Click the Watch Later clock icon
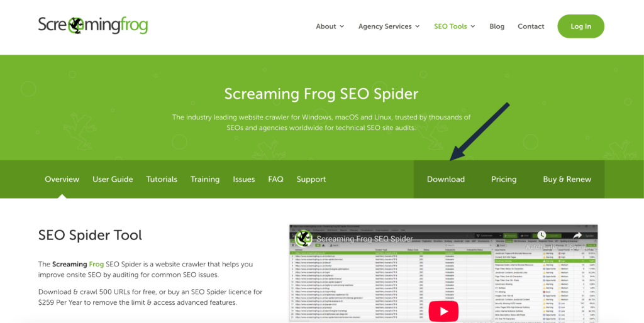This screenshot has width=644, height=323. (x=541, y=235)
